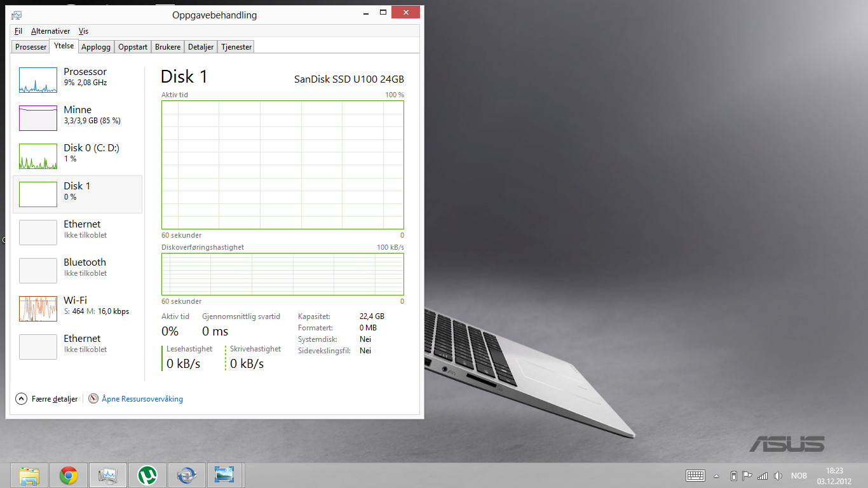Image resolution: width=868 pixels, height=488 pixels.
Task: Switch to the Applogg tab
Action: tap(96, 47)
